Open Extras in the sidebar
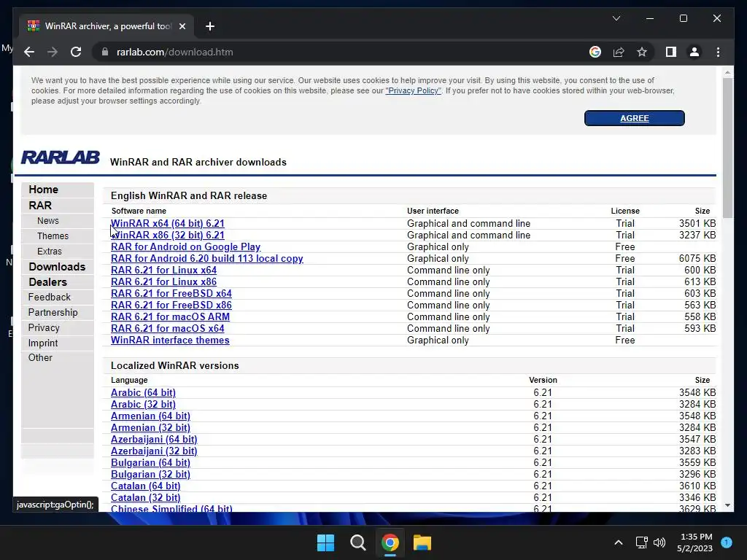This screenshot has width=747, height=560. [50, 252]
